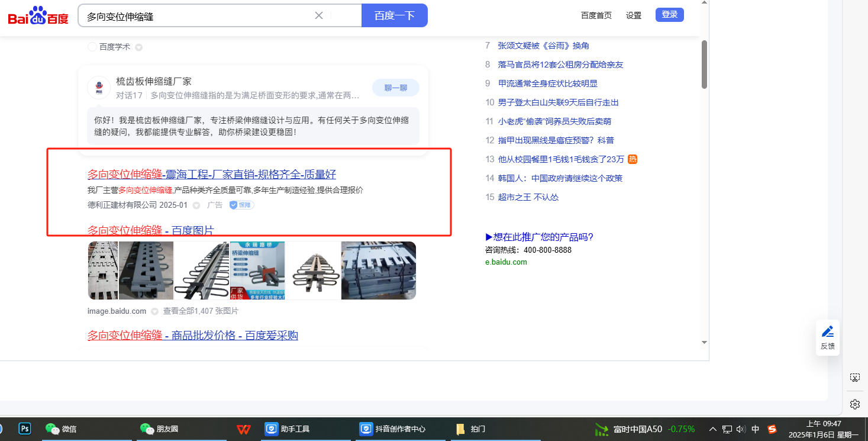Open hot search 韩国人：中国政府请继续这个政策
The image size is (868, 441).
click(x=560, y=178)
